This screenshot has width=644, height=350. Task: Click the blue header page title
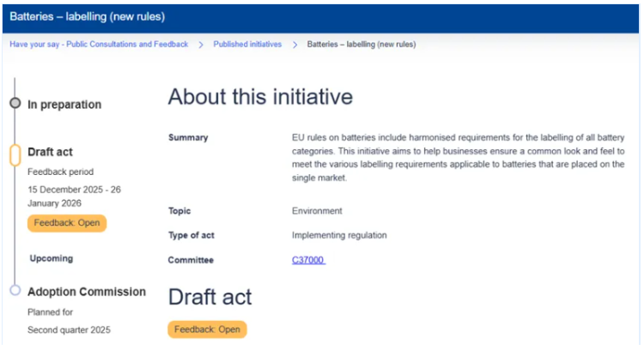tap(87, 16)
